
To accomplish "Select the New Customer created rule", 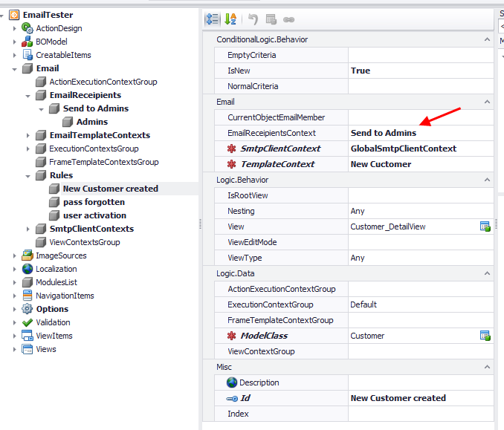I will click(x=111, y=189).
